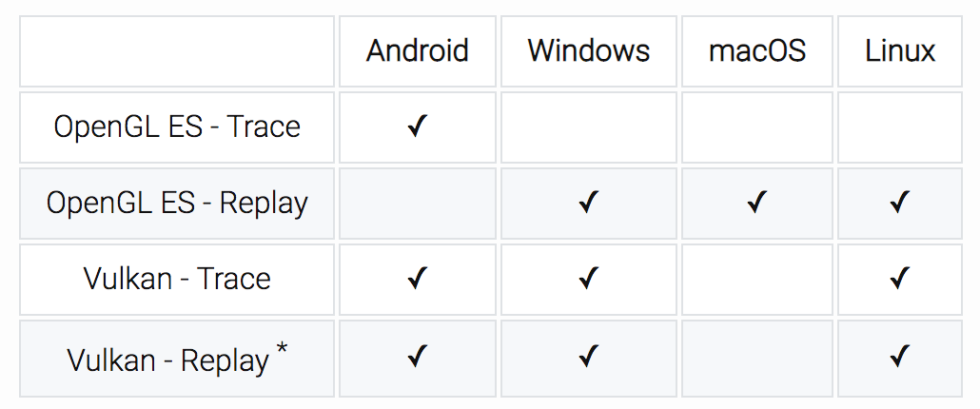
Task: Click the "OpenGL ES - Trace" row label
Action: (x=177, y=127)
